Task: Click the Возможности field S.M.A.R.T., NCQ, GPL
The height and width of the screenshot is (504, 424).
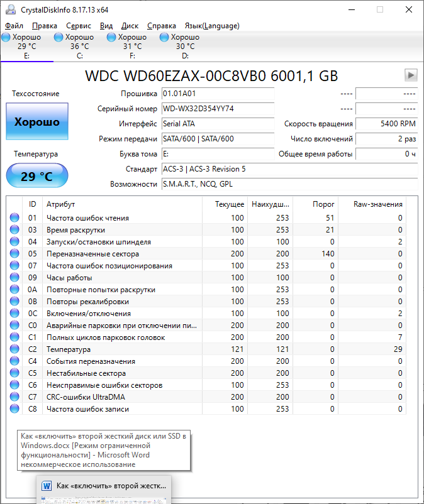Action: pos(289,184)
